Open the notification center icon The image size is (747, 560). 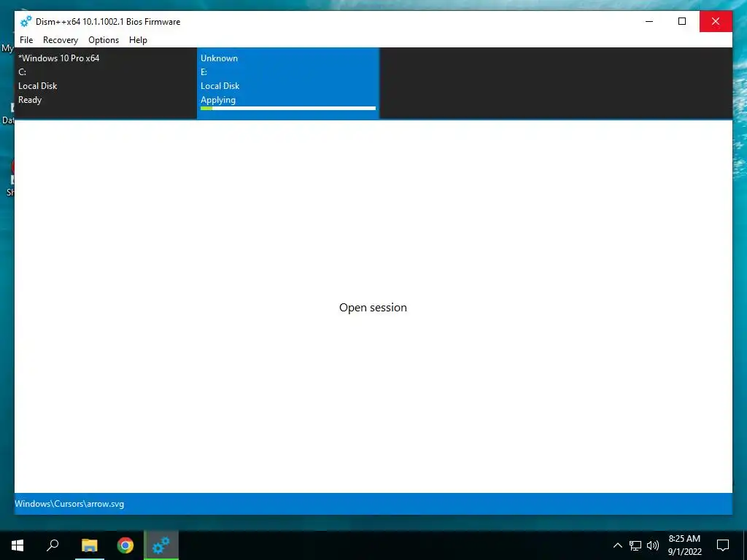coord(723,545)
